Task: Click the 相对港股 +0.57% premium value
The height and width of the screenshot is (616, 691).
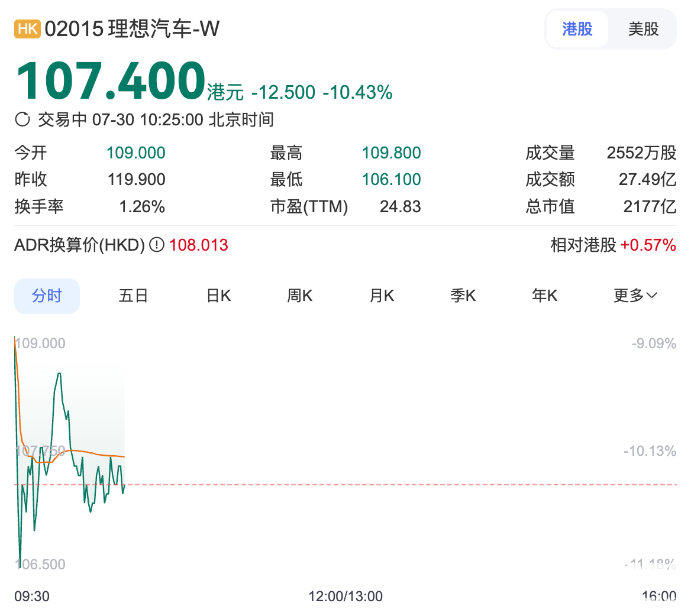Action: 648,245
